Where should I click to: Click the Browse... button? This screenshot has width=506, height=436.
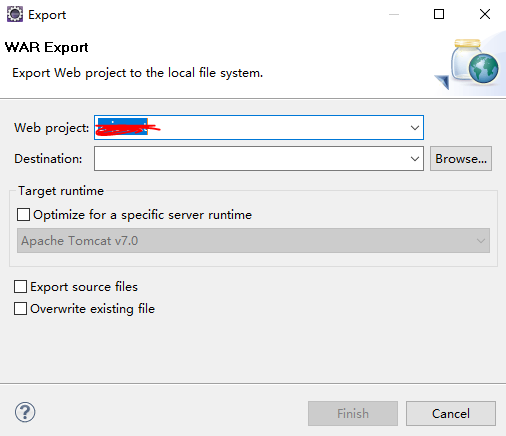click(461, 159)
